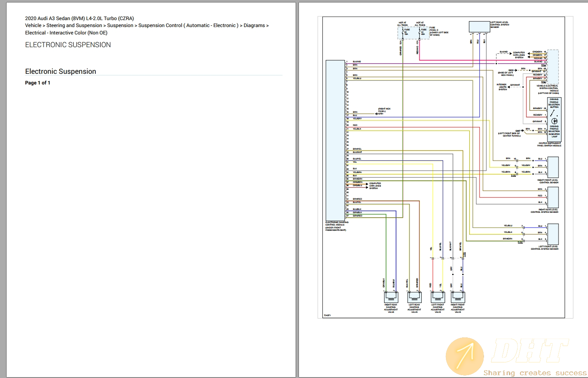Image resolution: width=588 pixels, height=378 pixels.
Task: Click the G639 ground symbol
Action: coord(516,70)
